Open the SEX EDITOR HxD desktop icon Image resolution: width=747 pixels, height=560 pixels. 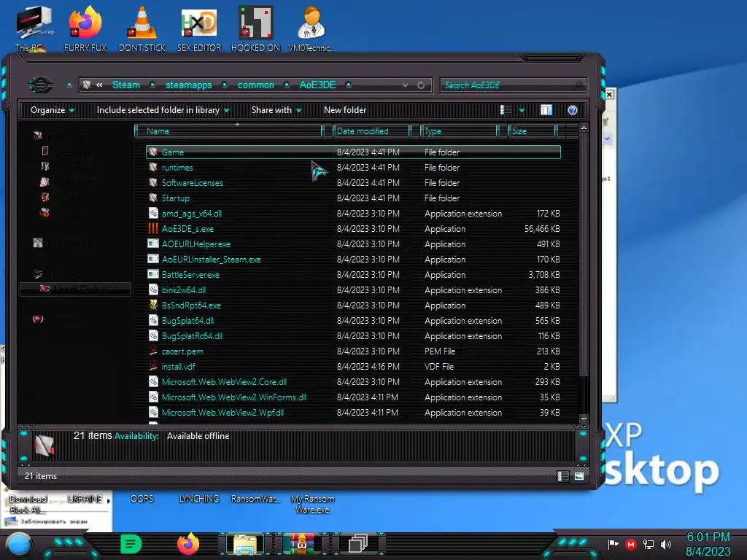click(x=199, y=28)
